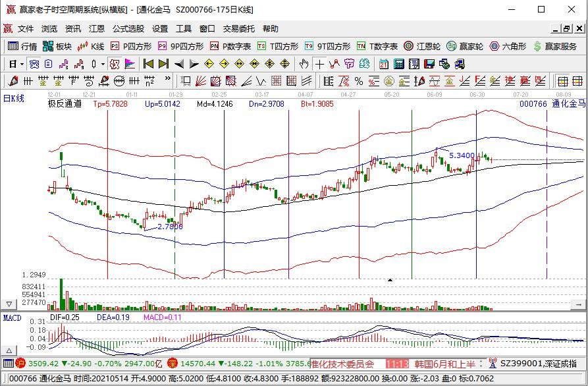Click the yellow diamond compress icon
This screenshot has height=386, width=588.
(254, 64)
